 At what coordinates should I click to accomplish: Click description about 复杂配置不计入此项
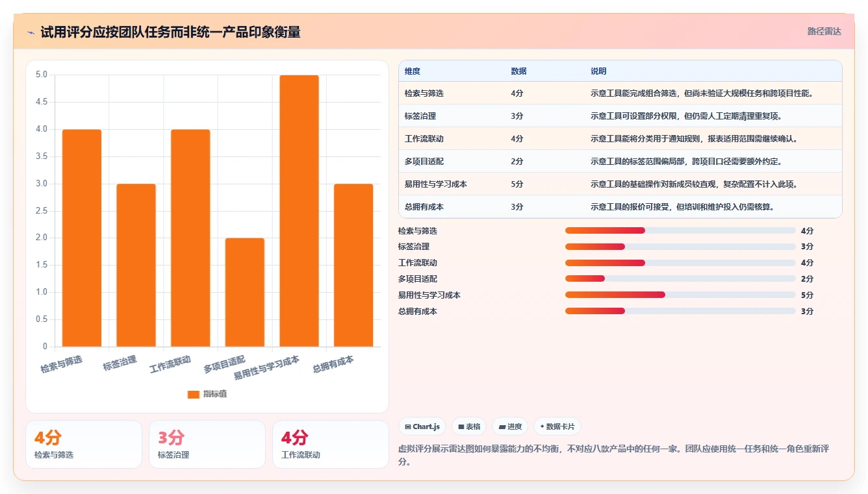(x=694, y=184)
